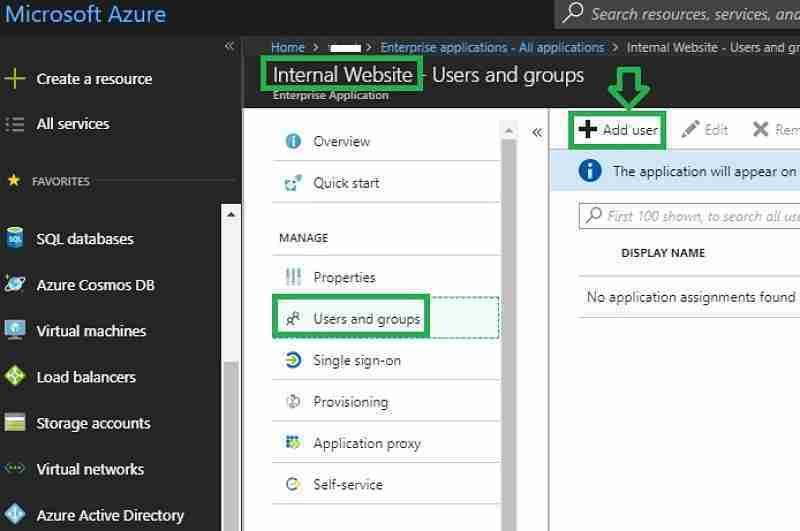Open the All services list icon
This screenshot has width=800, height=531.
click(15, 124)
